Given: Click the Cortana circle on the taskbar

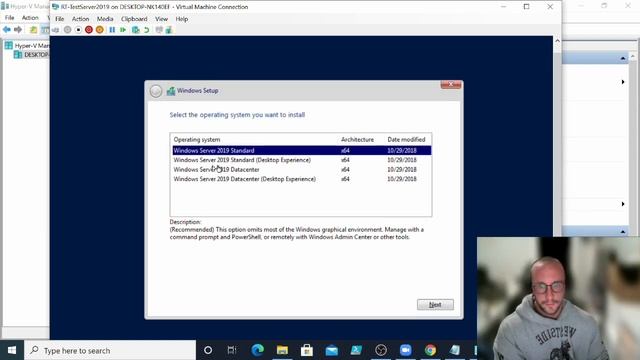Looking at the screenshot, I should point(208,350).
